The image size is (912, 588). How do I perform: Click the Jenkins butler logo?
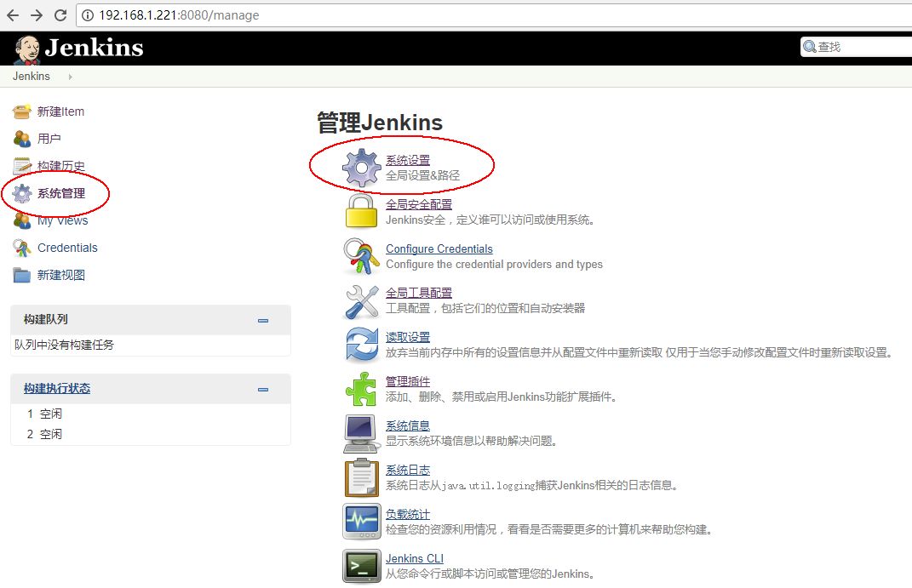click(26, 49)
